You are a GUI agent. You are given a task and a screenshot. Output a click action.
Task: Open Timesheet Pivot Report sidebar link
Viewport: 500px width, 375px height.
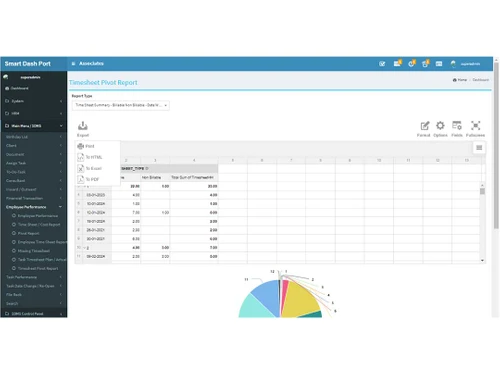pos(38,268)
